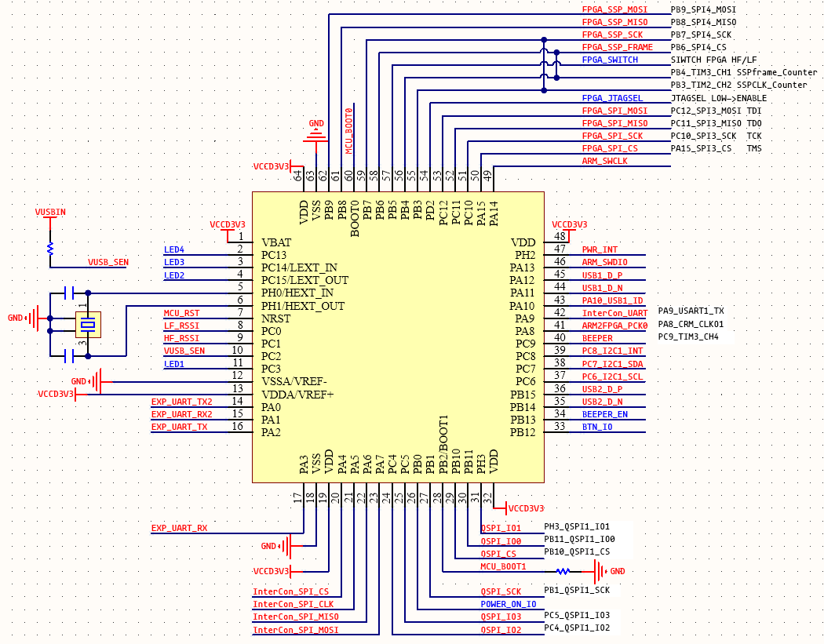Image resolution: width=824 pixels, height=644 pixels.
Task: Click the FPGA_JTAGSEL net label
Action: click(612, 98)
